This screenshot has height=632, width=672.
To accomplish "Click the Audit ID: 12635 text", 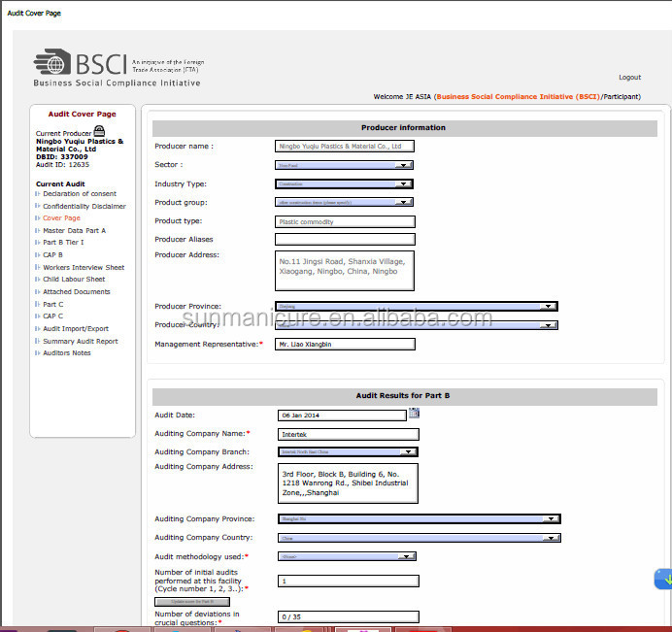I will 62,164.
